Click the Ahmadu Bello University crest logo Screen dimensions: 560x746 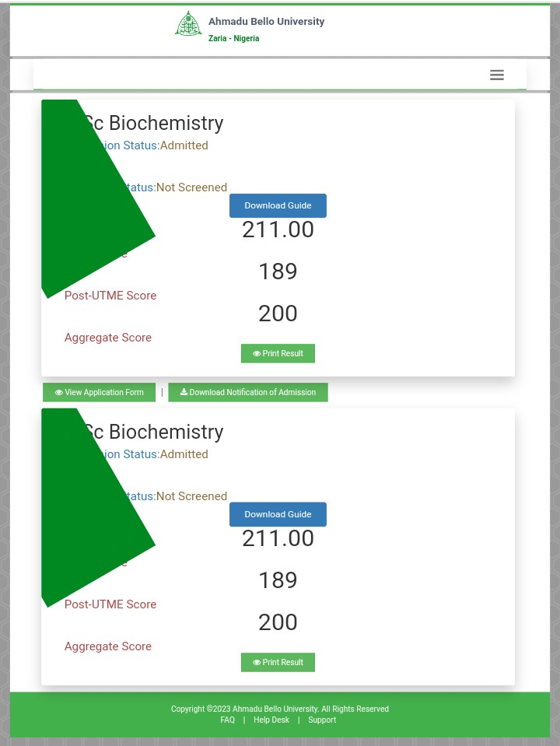coord(187,24)
